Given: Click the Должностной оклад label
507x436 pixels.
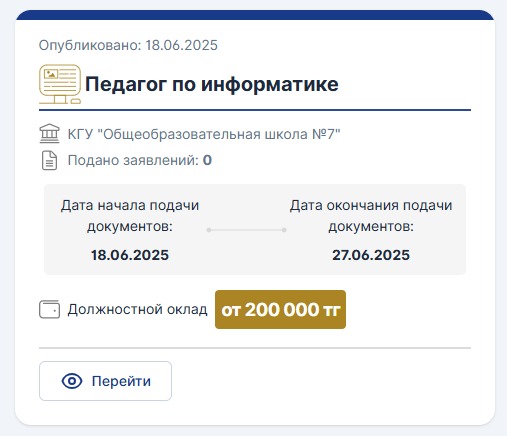Looking at the screenshot, I should (137, 310).
